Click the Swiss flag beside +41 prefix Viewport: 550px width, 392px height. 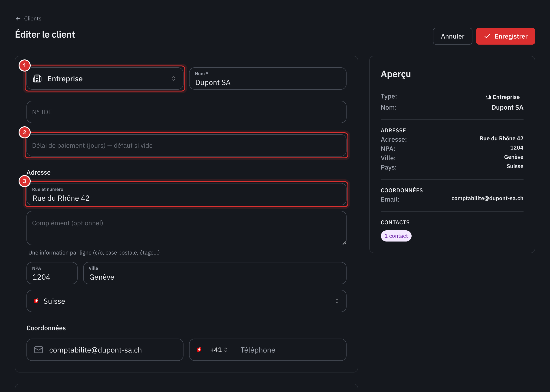(199, 350)
